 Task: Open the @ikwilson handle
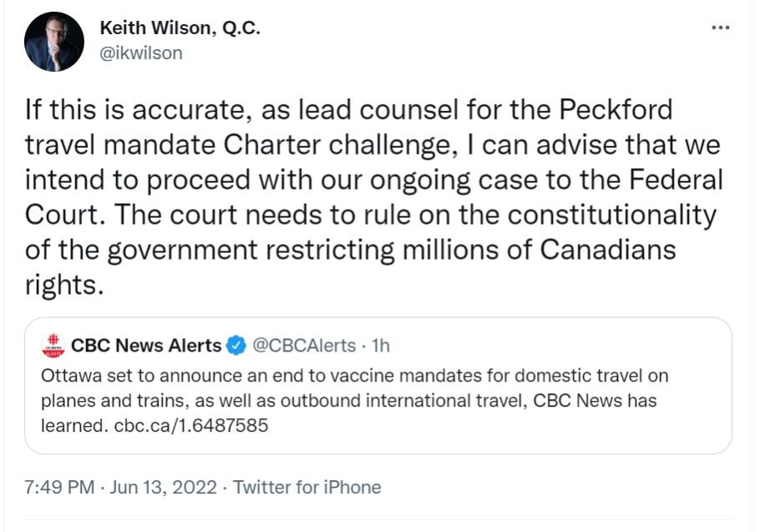point(140,53)
